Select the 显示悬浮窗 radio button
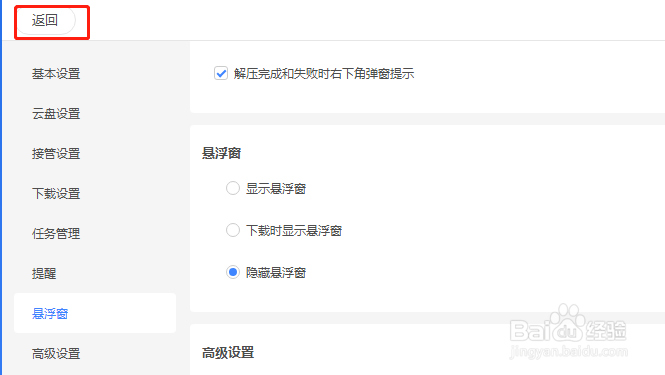 click(x=233, y=188)
